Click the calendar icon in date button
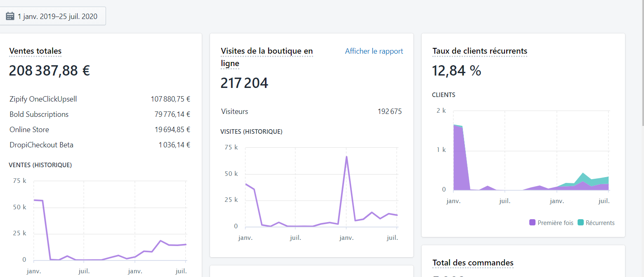This screenshot has height=277, width=644. click(10, 17)
